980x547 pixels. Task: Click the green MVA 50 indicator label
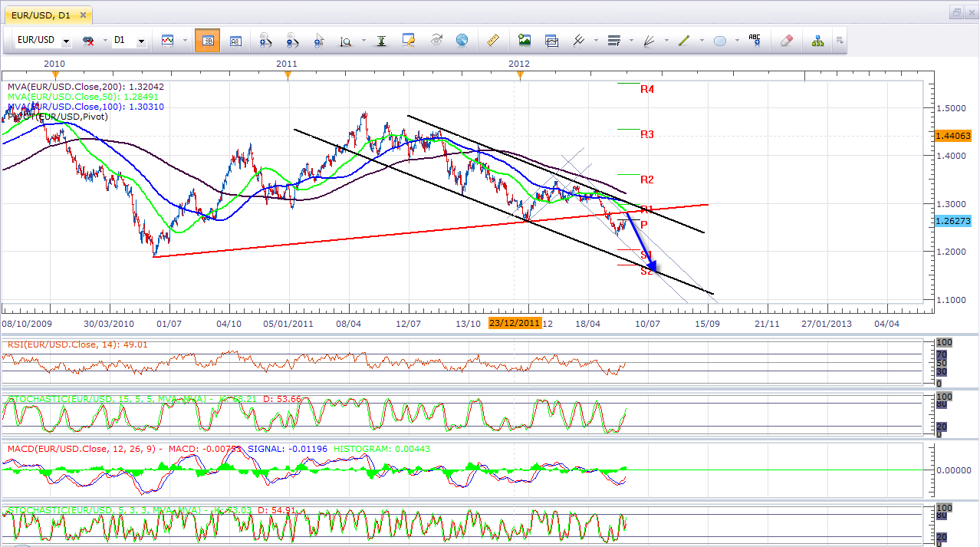pyautogui.click(x=83, y=97)
